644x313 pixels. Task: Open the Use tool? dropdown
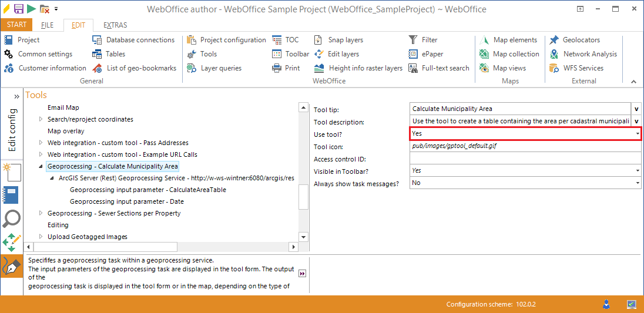(x=638, y=134)
